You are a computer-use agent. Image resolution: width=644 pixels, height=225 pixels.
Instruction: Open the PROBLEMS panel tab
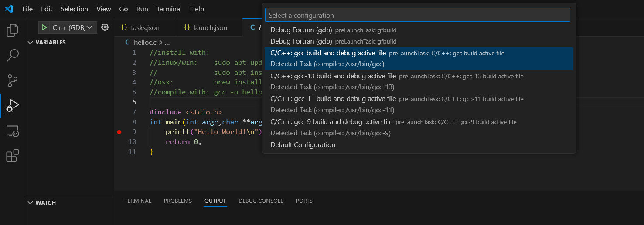click(x=177, y=201)
